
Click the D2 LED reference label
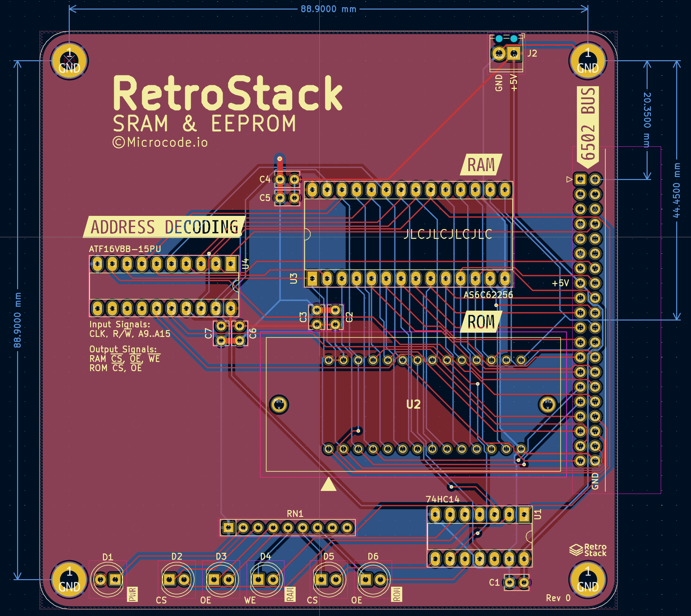coord(177,557)
